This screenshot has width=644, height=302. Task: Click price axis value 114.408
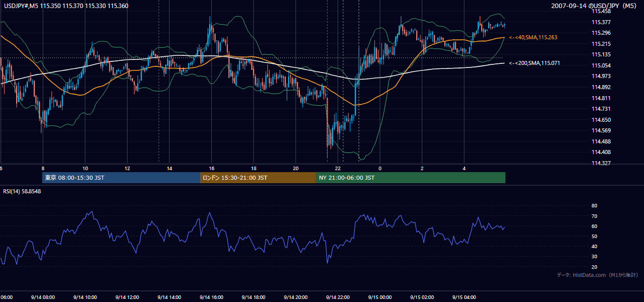click(601, 152)
